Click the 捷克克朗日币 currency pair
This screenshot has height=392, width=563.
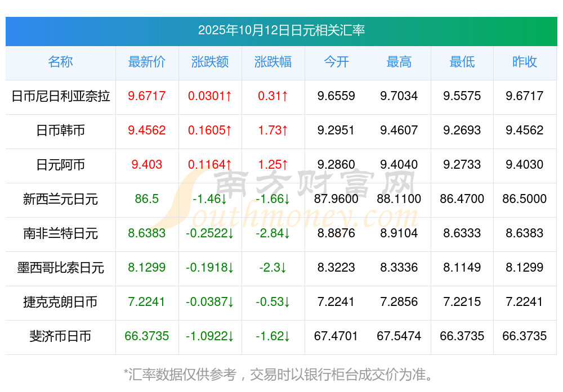point(60,302)
